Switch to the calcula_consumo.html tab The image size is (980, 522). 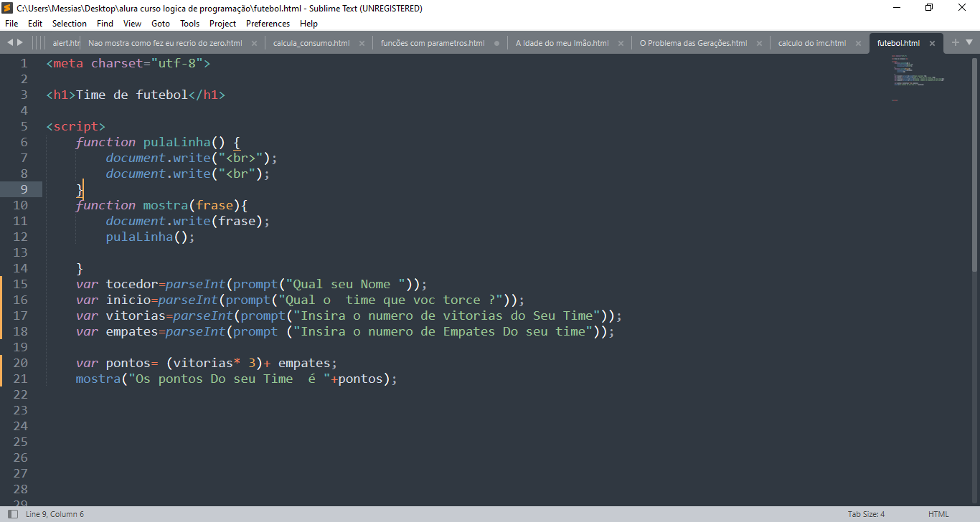click(311, 43)
